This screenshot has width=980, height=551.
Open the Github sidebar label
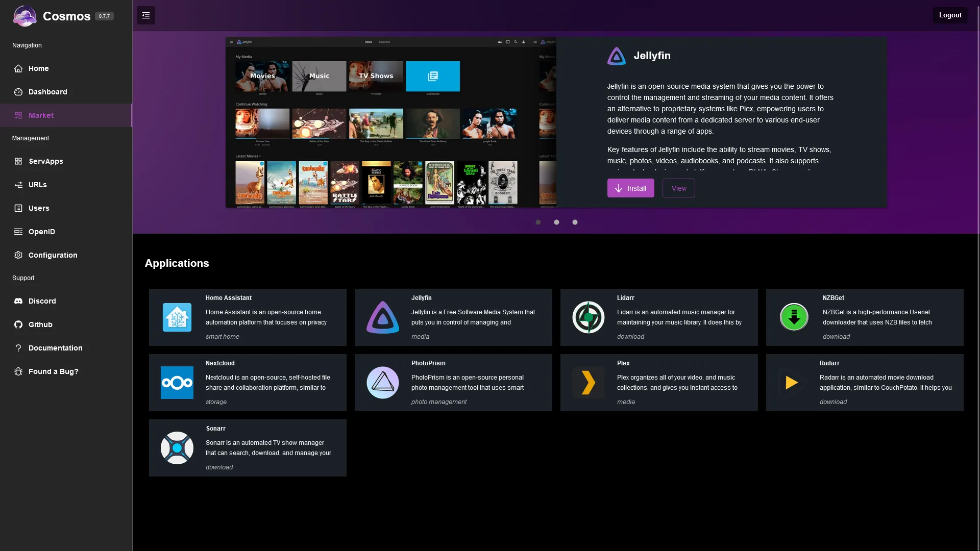pyautogui.click(x=40, y=324)
